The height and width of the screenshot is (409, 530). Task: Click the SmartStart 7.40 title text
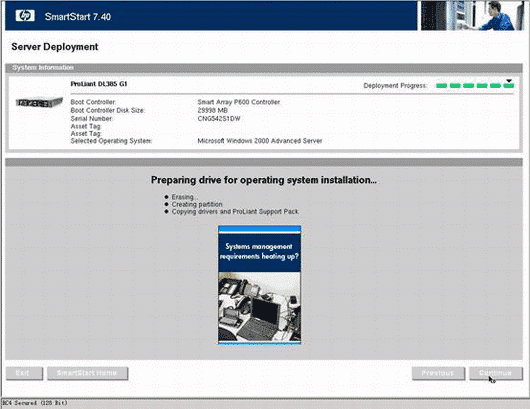pyautogui.click(x=78, y=17)
